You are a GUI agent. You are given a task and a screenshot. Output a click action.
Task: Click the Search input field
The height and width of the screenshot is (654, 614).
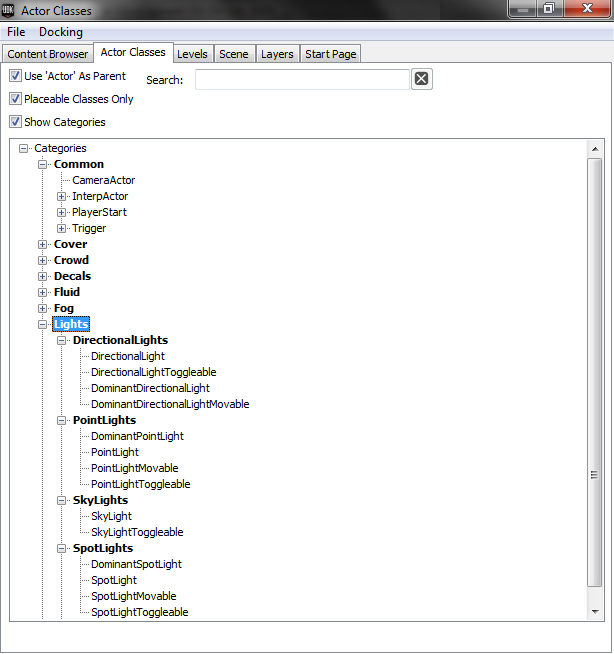(301, 80)
